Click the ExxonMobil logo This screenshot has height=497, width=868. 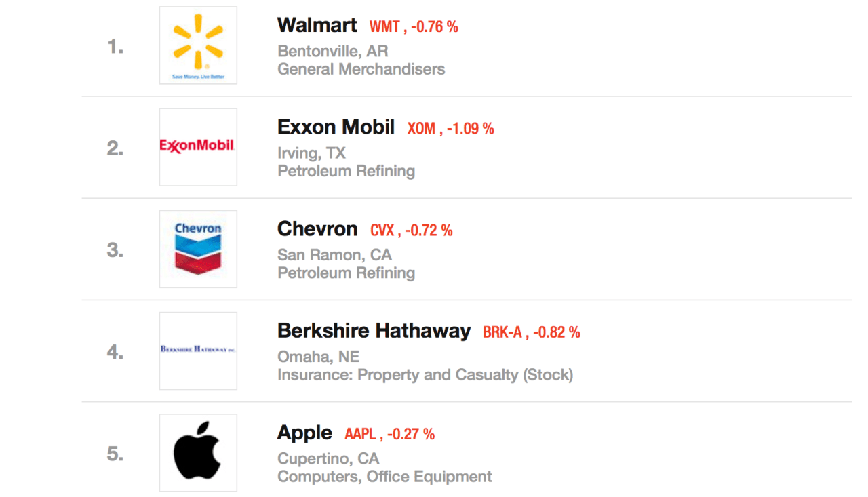[x=197, y=146]
